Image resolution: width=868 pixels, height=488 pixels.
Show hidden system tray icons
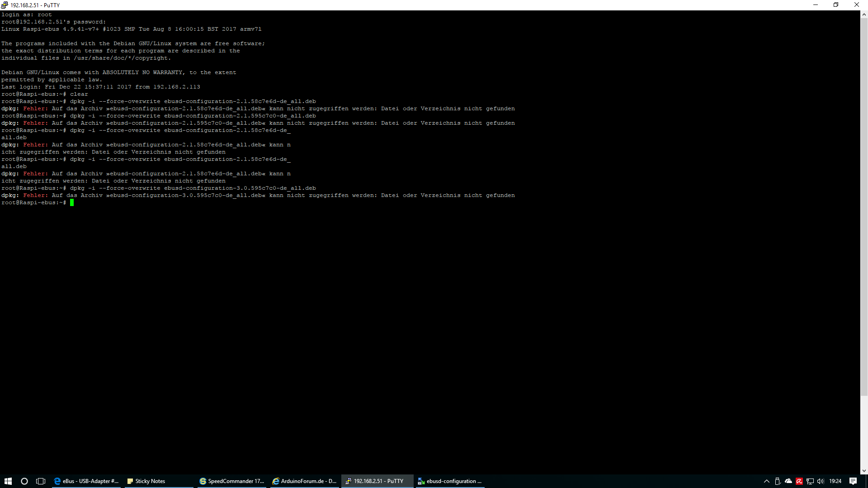pyautogui.click(x=767, y=481)
